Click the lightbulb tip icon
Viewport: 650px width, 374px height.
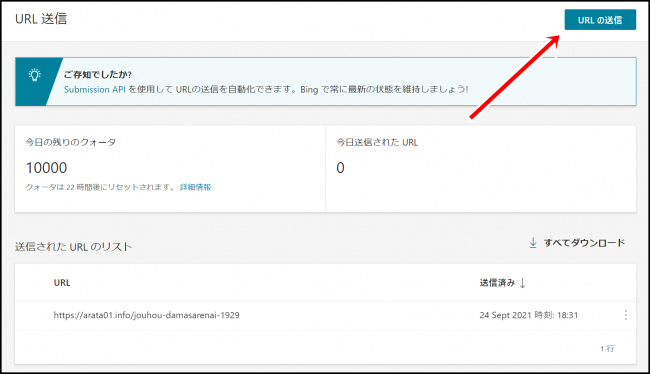pyautogui.click(x=34, y=75)
